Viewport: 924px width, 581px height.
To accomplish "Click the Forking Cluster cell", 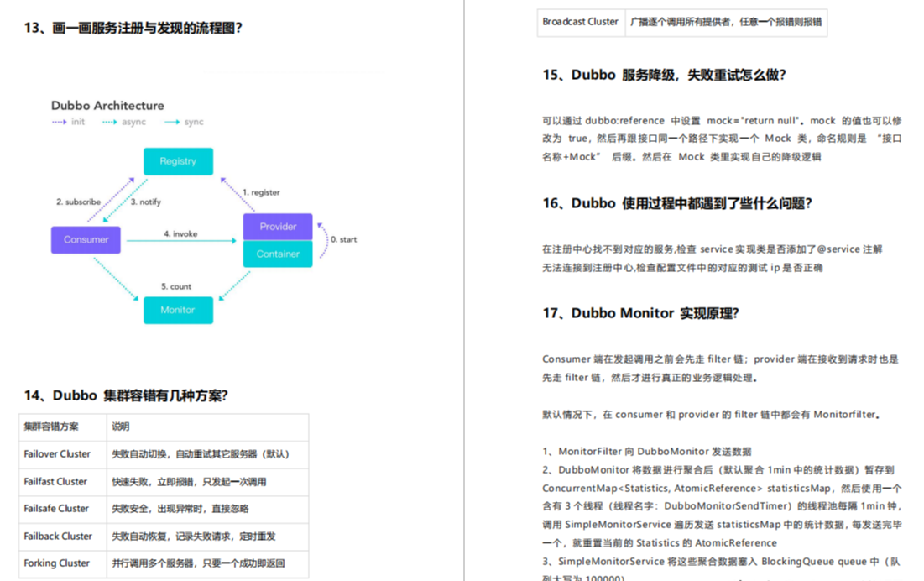I will pos(55,563).
